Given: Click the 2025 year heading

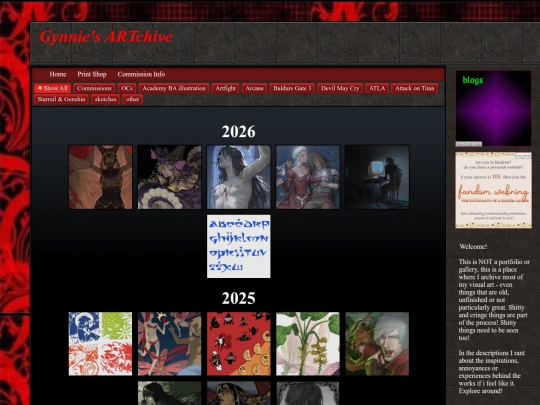Looking at the screenshot, I should pos(238,298).
